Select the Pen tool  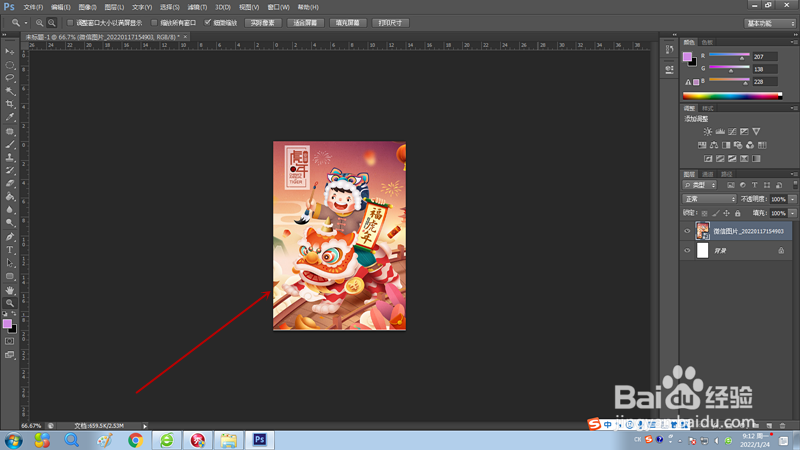pos(10,237)
